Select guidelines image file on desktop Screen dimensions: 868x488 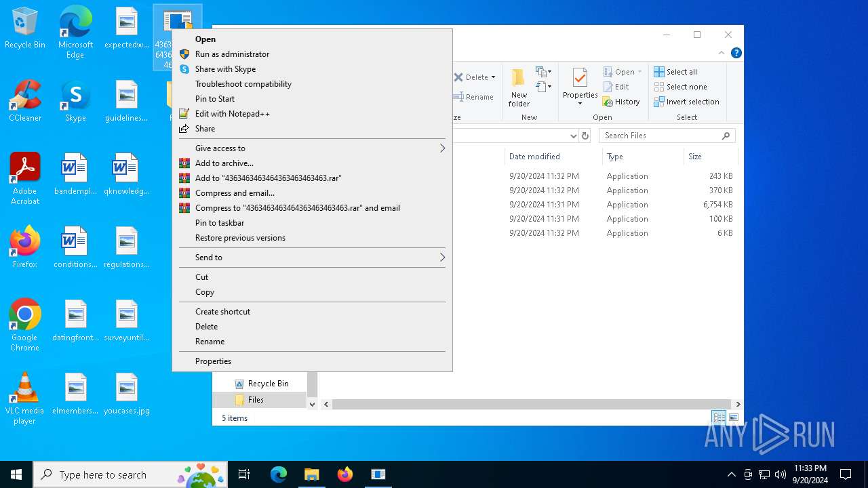click(126, 102)
